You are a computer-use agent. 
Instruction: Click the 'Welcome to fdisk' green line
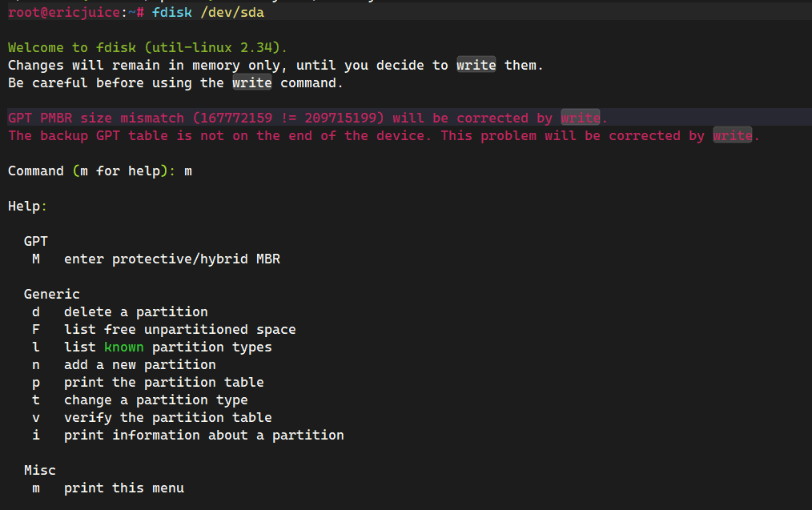pos(147,47)
